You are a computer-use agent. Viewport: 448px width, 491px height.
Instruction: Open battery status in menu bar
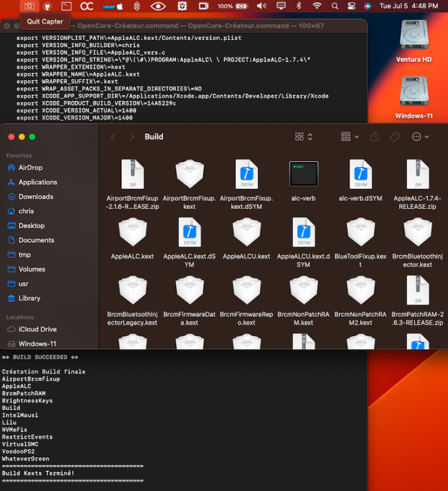pos(233,6)
